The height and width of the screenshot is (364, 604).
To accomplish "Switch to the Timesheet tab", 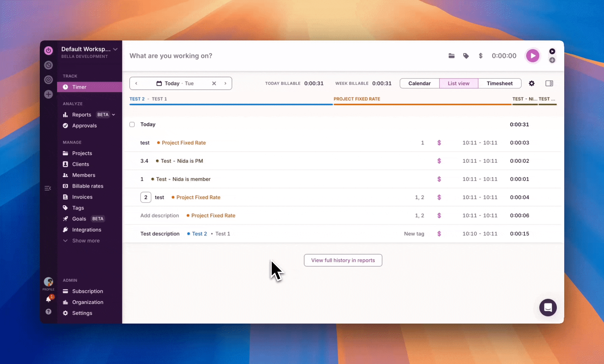I will click(499, 83).
